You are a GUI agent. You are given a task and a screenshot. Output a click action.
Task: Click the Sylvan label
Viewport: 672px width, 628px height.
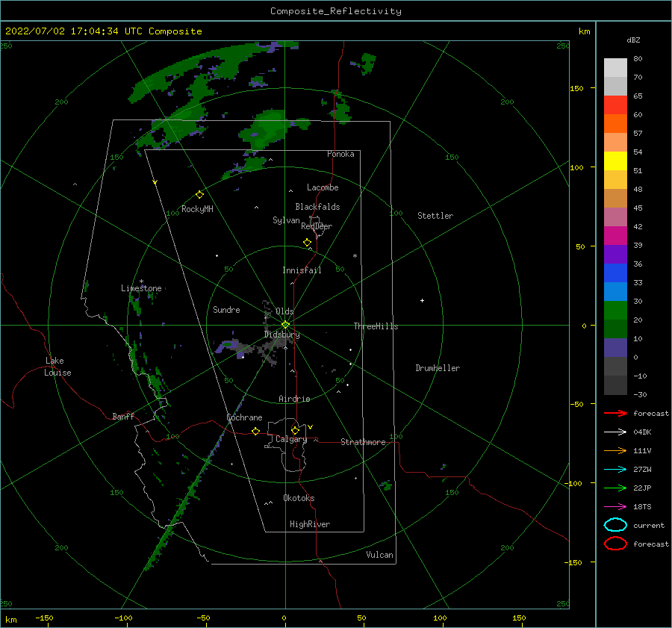(x=286, y=220)
